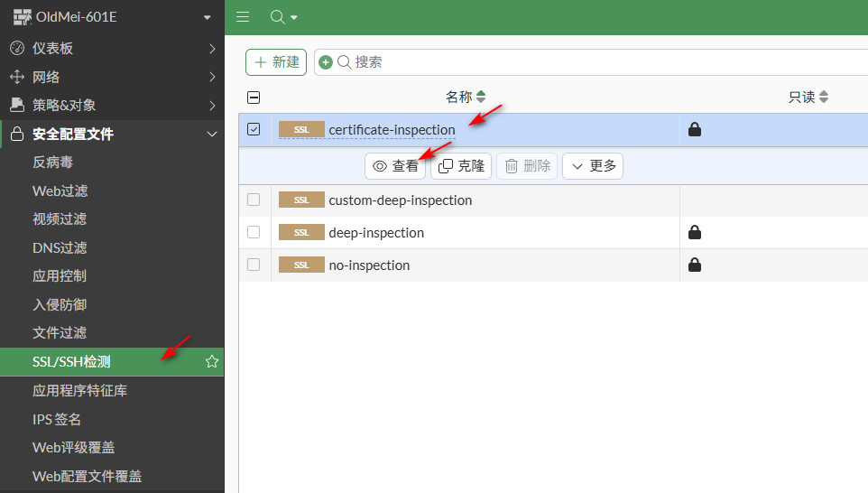
Task: Sort by 名称 column
Action: tap(465, 97)
